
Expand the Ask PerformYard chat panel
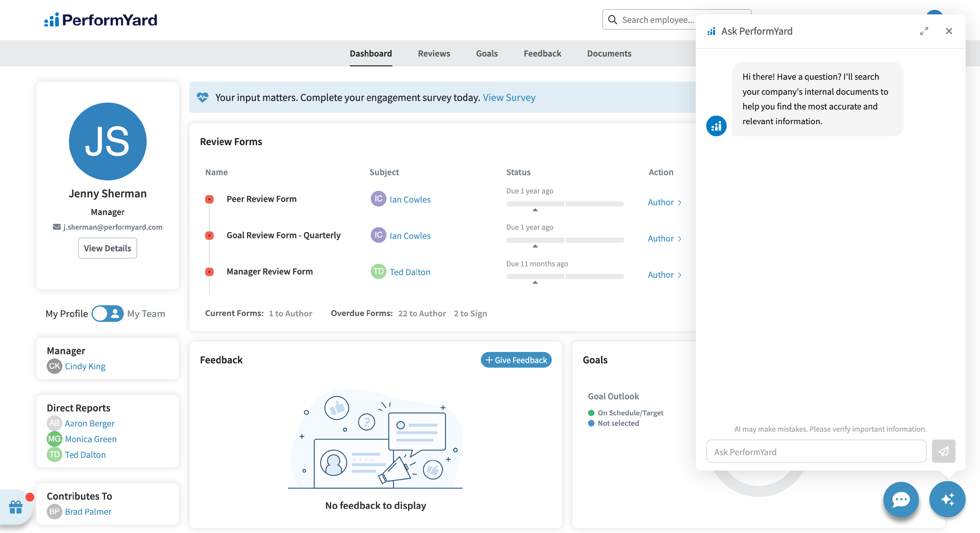point(924,31)
